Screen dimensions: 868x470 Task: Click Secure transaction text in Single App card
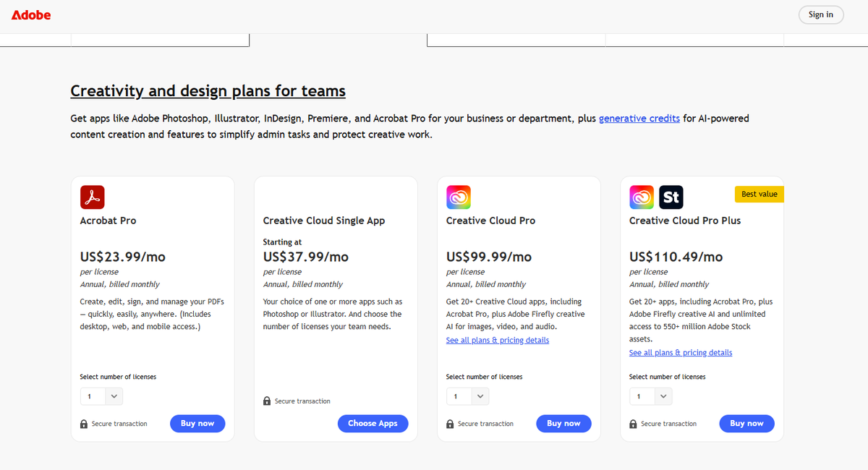(x=302, y=401)
